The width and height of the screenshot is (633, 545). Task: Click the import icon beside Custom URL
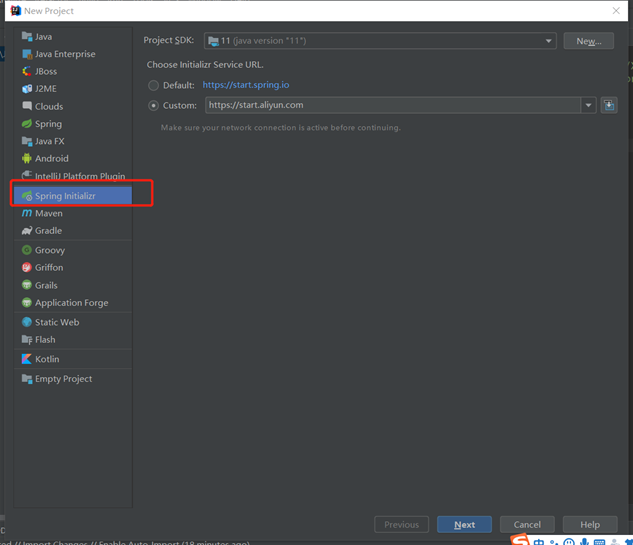(609, 105)
